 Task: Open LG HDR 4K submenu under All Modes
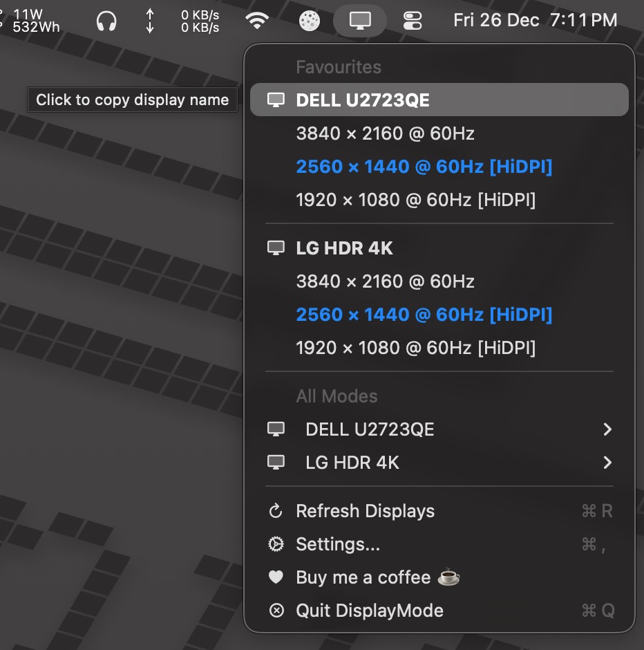coord(439,463)
